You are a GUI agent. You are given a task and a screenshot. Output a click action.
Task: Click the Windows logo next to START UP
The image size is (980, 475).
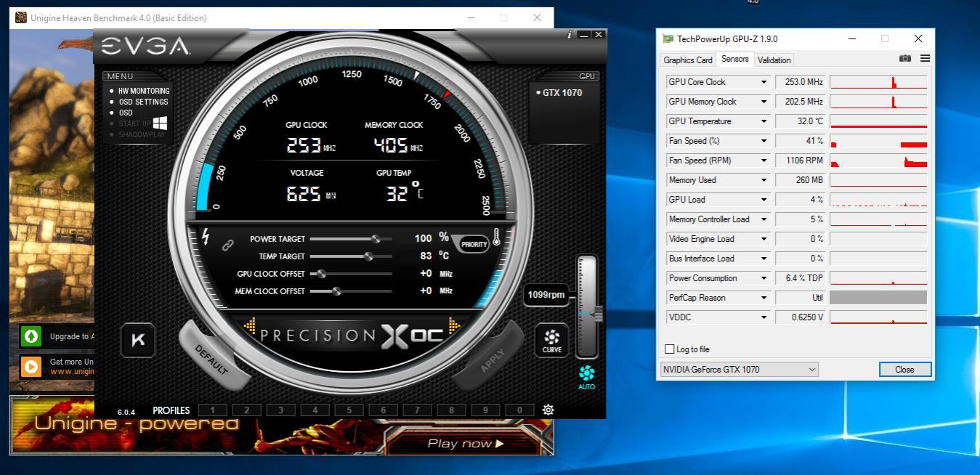click(x=160, y=123)
